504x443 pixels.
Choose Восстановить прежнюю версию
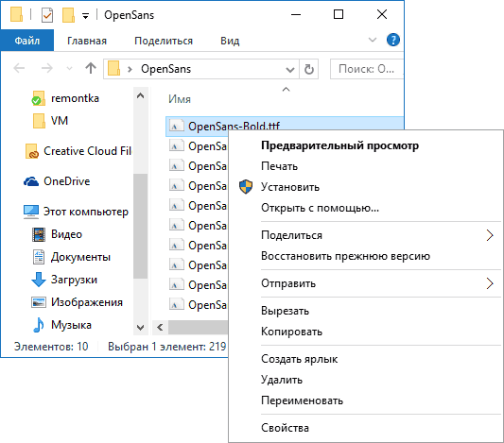[x=345, y=256]
